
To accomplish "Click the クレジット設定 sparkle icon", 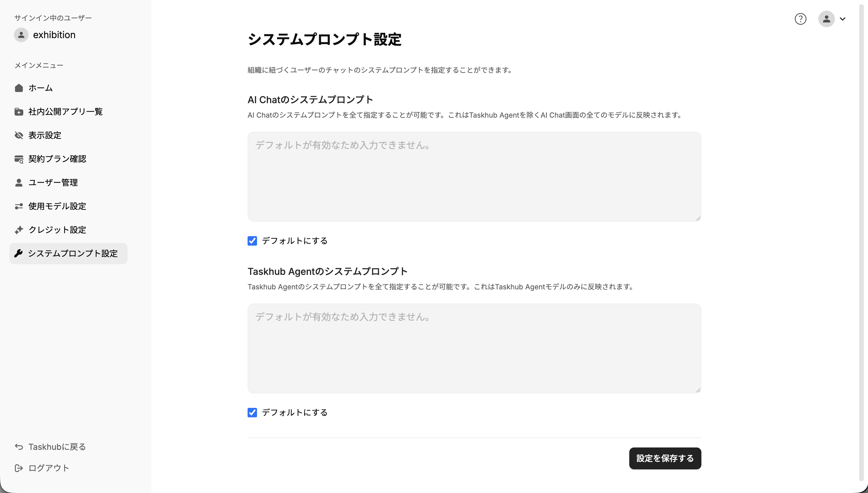I will pos(19,230).
